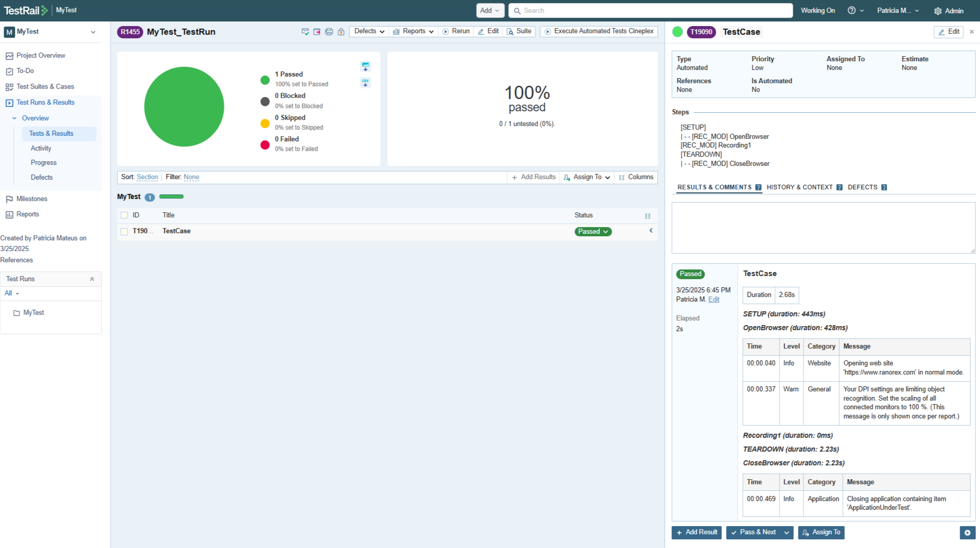This screenshot has height=548, width=980.
Task: Expand the Defects dropdown in toolbar
Action: 369,31
